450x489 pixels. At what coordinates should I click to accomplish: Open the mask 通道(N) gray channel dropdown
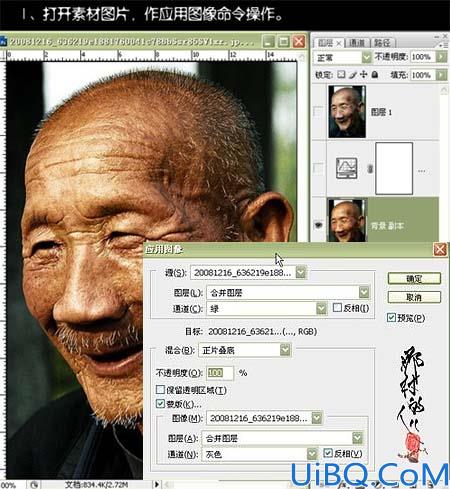click(312, 454)
